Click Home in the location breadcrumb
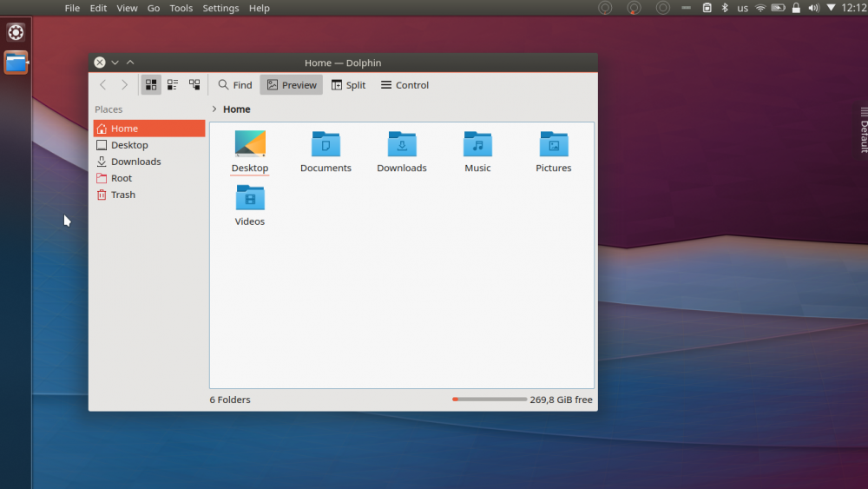 coord(236,109)
